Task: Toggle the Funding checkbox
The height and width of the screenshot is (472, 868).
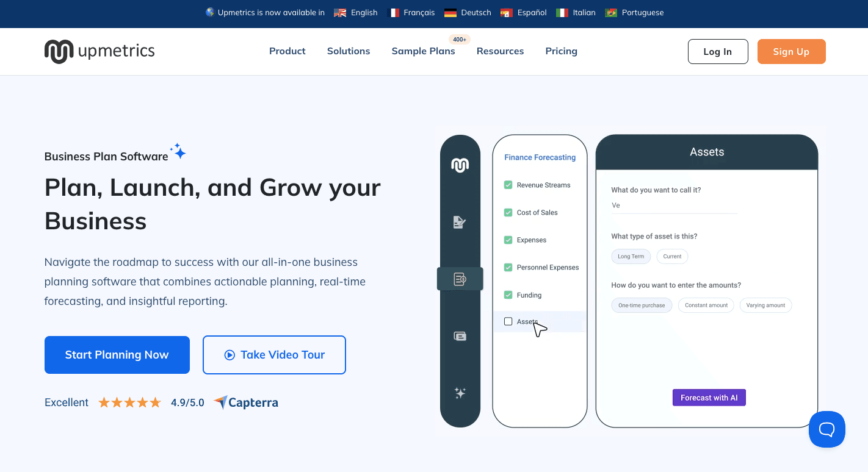Action: (x=508, y=295)
